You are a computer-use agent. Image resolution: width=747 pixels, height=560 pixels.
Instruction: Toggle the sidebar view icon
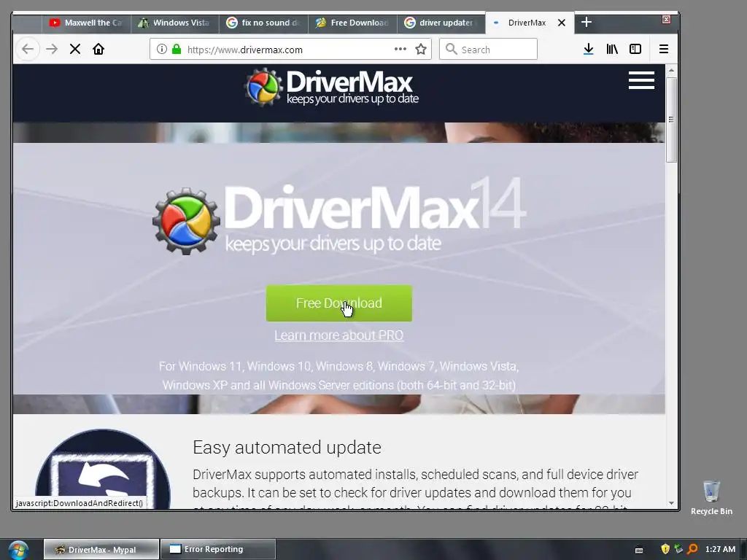(x=635, y=49)
